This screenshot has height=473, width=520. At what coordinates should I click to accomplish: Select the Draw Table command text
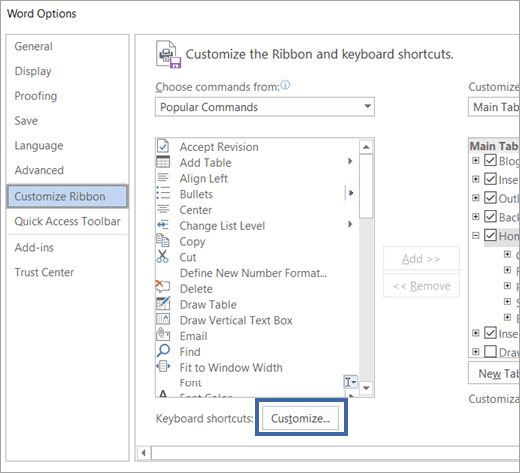click(x=208, y=304)
